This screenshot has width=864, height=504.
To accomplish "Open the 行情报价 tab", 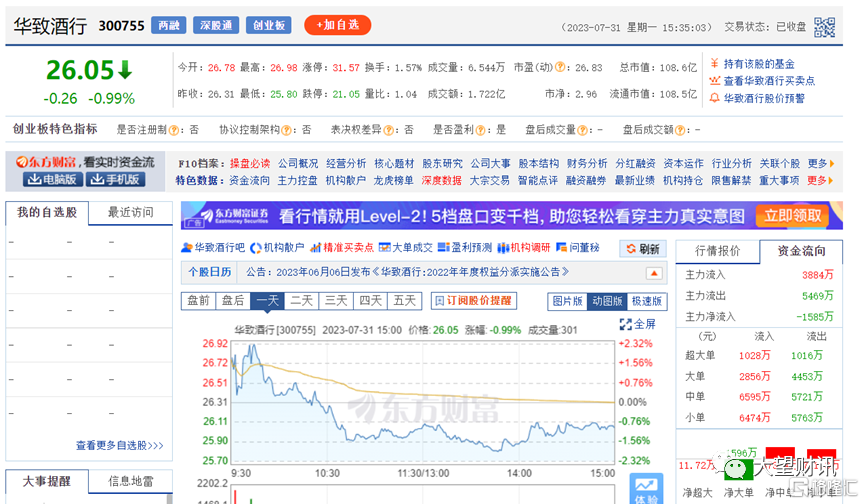I will 717,251.
